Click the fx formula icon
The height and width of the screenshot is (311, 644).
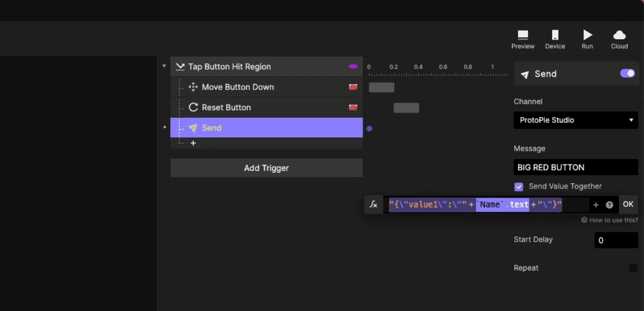373,205
